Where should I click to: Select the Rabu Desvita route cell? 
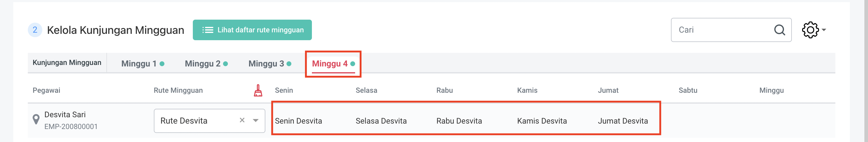pyautogui.click(x=459, y=121)
